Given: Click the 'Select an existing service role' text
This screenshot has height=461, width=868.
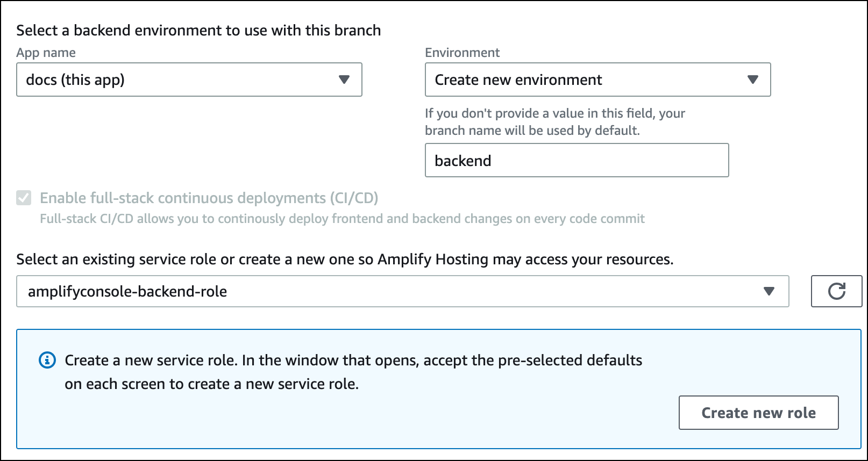Looking at the screenshot, I should point(344,260).
